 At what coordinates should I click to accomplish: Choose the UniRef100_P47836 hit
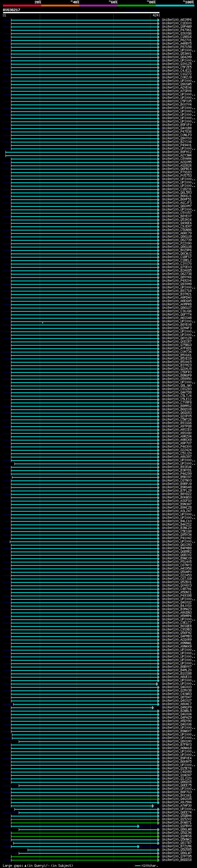176,132
